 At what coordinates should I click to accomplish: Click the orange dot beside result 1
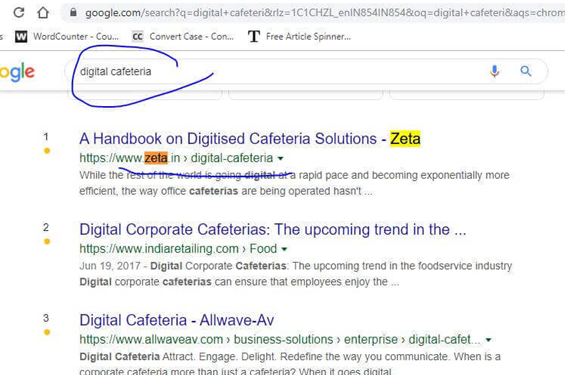tap(47, 151)
